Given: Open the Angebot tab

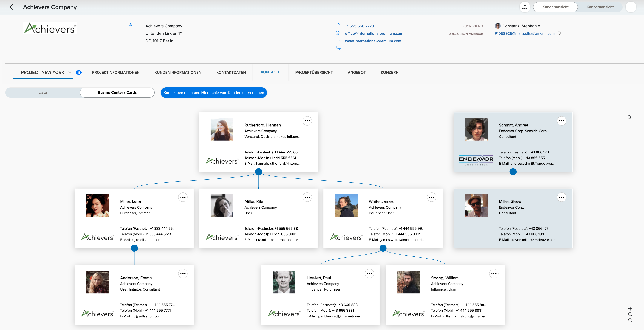Looking at the screenshot, I should [x=357, y=72].
